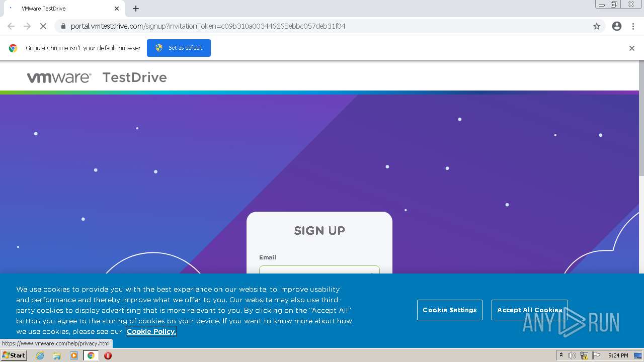The height and width of the screenshot is (362, 644).
Task: Go back to previous page
Action: 11,26
